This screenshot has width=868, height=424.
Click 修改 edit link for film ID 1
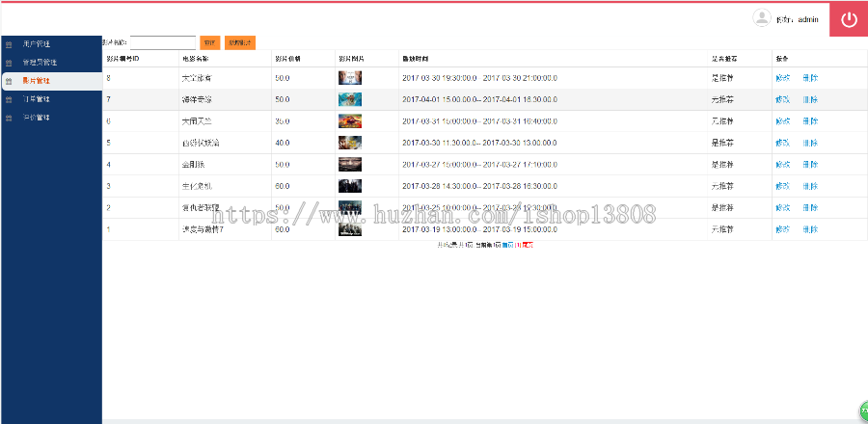coord(783,228)
